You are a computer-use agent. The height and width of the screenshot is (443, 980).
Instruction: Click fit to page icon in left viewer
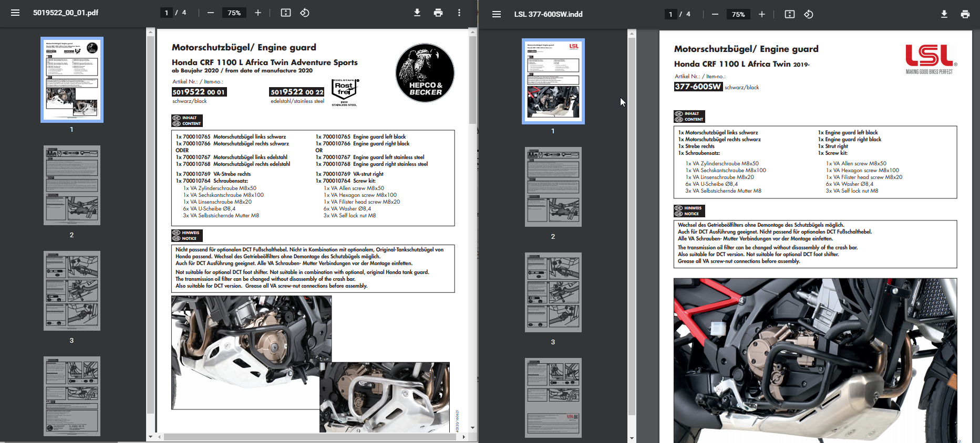(x=286, y=13)
